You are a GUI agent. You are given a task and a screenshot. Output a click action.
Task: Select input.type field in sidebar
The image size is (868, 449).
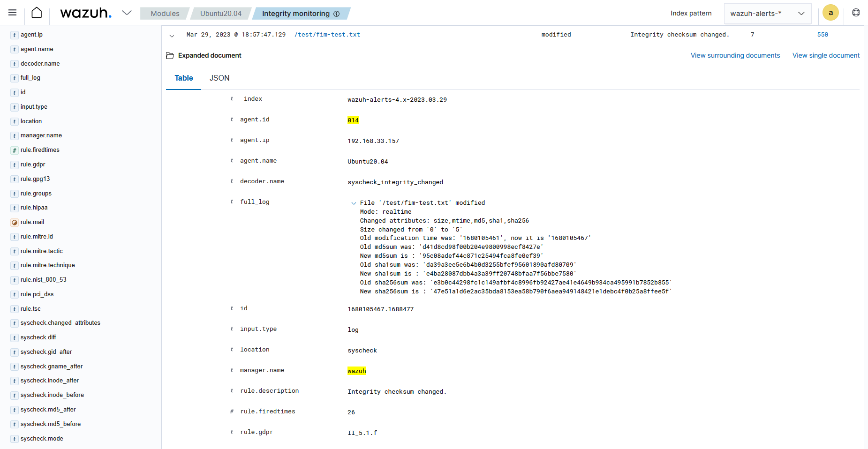tap(34, 107)
